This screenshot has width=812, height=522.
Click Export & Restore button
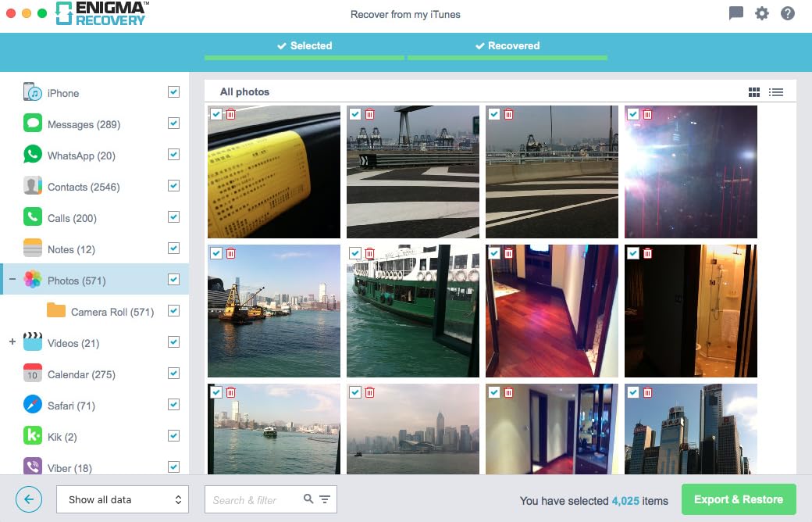point(739,499)
